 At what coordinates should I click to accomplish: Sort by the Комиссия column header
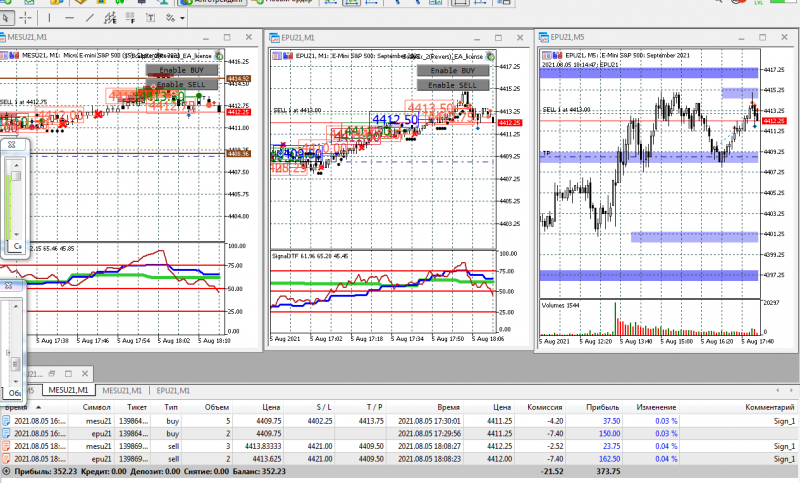540,407
